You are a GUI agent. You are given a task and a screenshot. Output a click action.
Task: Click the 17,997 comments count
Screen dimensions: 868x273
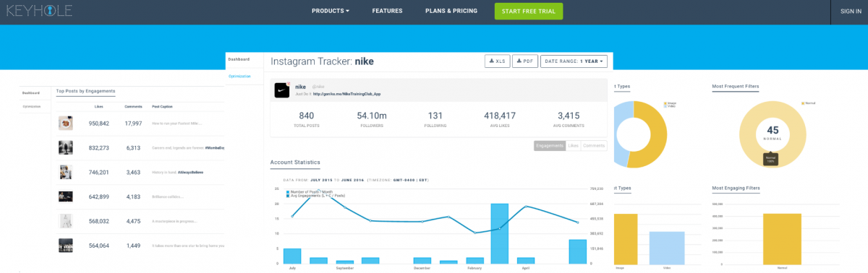133,123
